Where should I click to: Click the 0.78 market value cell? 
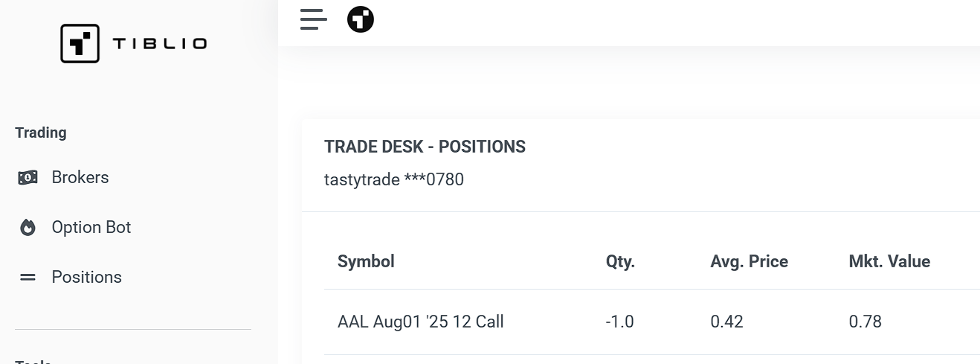click(865, 322)
